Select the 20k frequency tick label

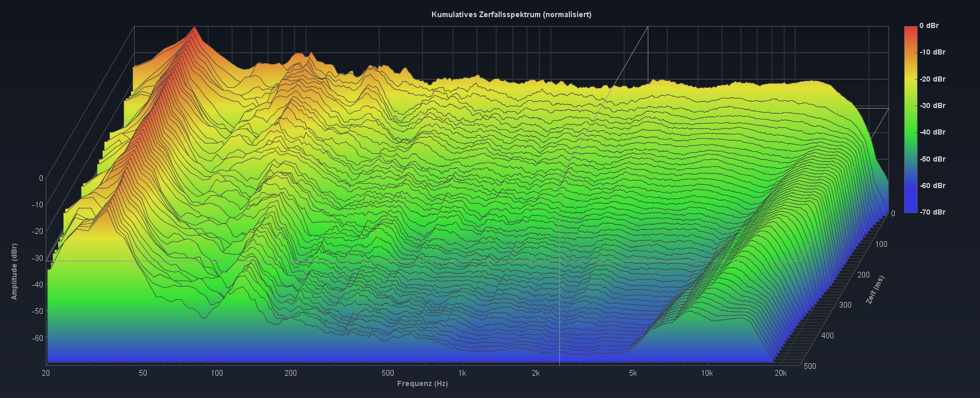(x=780, y=373)
